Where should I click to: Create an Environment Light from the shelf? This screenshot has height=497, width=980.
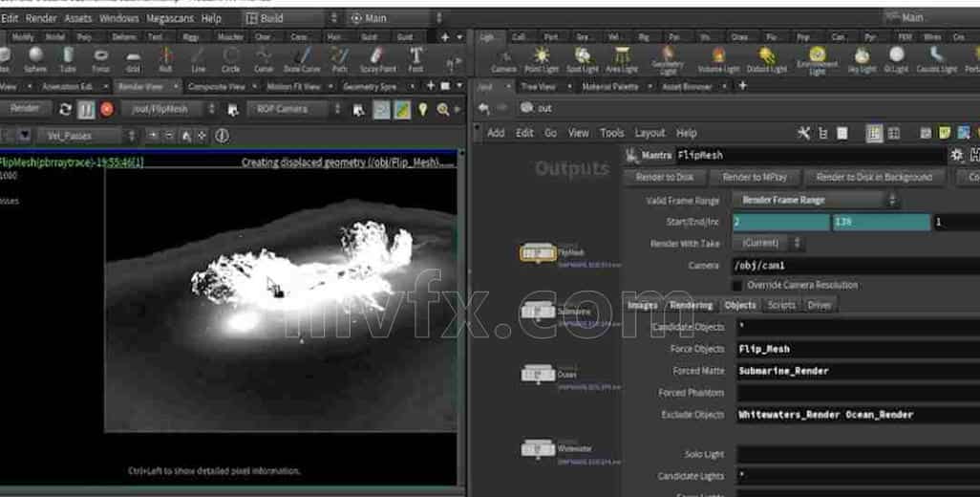click(x=817, y=60)
